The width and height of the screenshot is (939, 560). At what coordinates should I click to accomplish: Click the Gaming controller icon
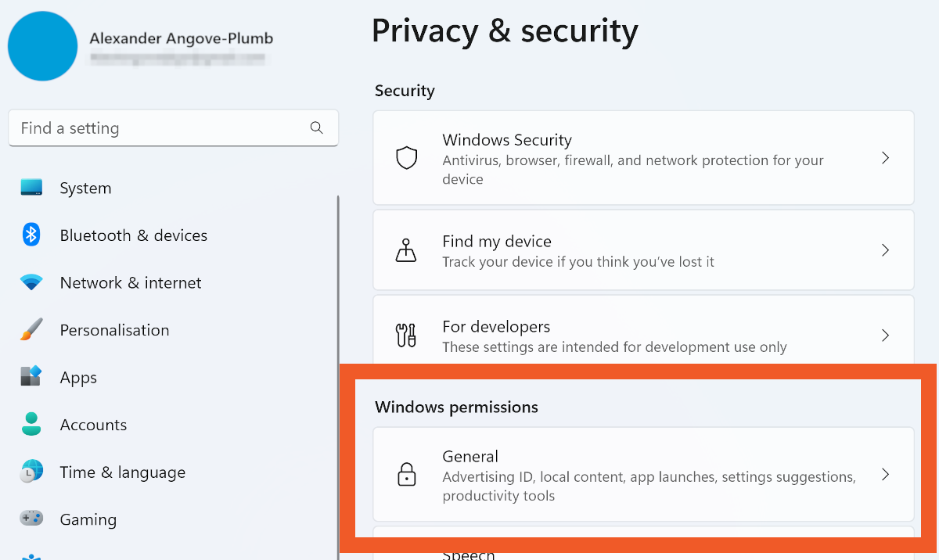(31, 519)
